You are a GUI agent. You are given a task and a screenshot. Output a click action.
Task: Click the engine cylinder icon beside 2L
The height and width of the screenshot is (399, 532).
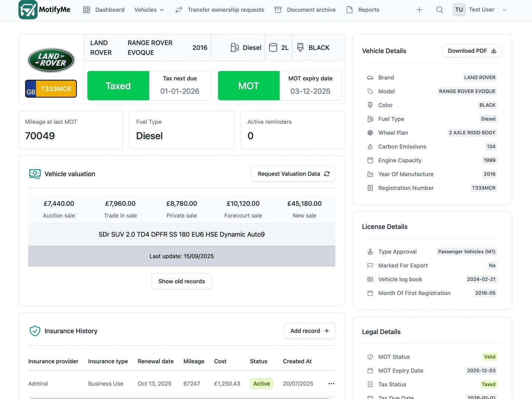click(x=273, y=48)
